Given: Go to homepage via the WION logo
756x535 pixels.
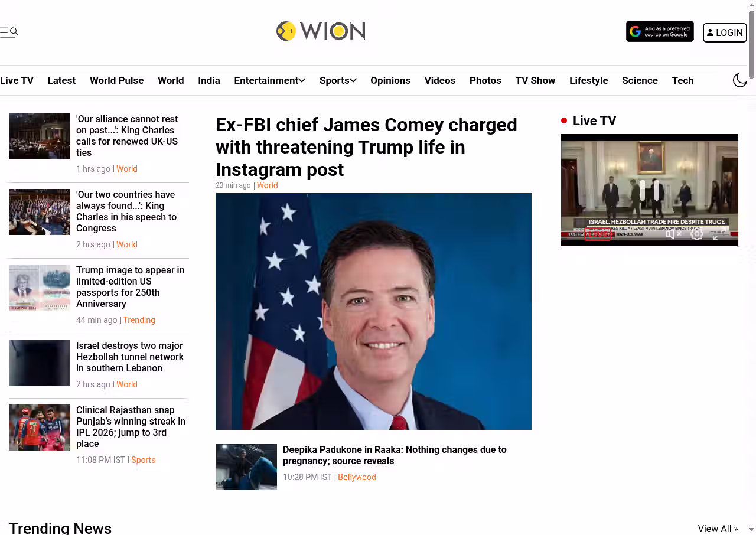Looking at the screenshot, I should pos(321,31).
